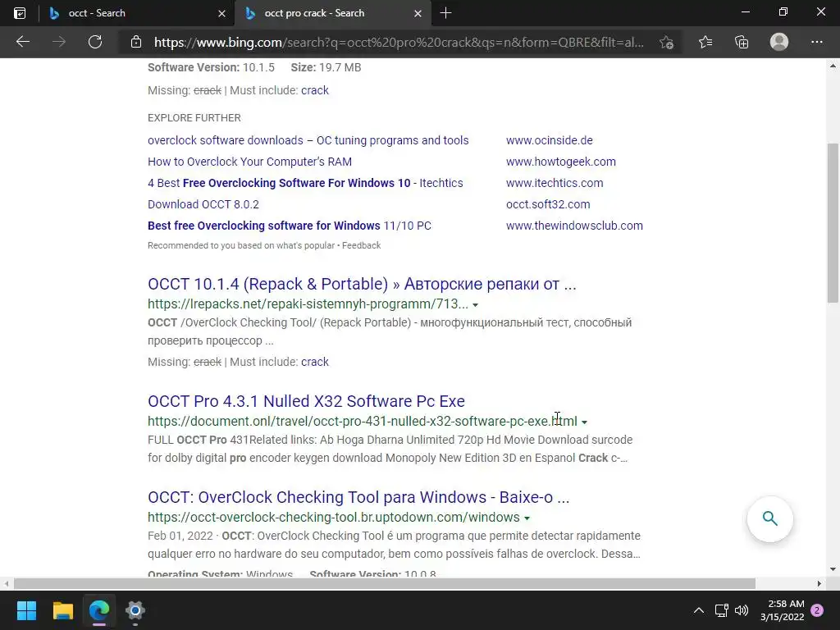Expand options for document.onl result URL
The width and height of the screenshot is (840, 630).
point(584,422)
